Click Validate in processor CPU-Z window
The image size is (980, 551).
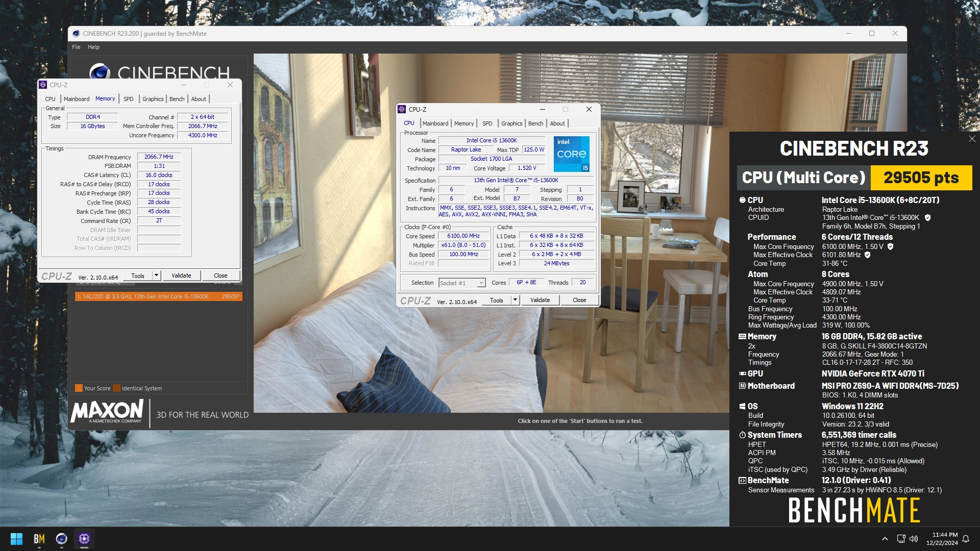tap(540, 300)
